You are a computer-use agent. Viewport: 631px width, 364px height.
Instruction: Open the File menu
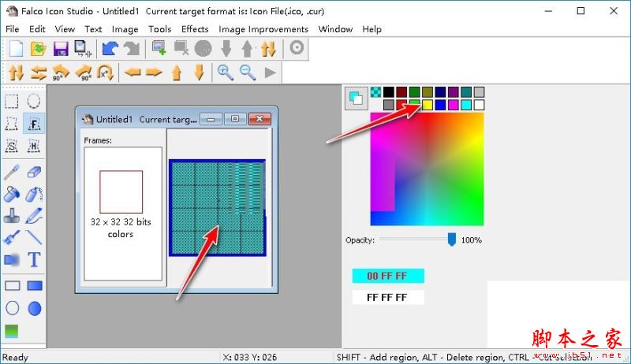coord(12,29)
